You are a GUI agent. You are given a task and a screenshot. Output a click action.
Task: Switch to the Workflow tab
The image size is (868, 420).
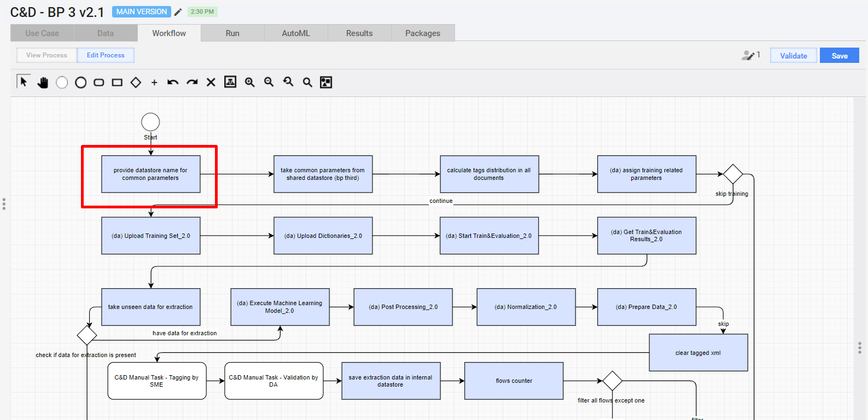coord(169,33)
